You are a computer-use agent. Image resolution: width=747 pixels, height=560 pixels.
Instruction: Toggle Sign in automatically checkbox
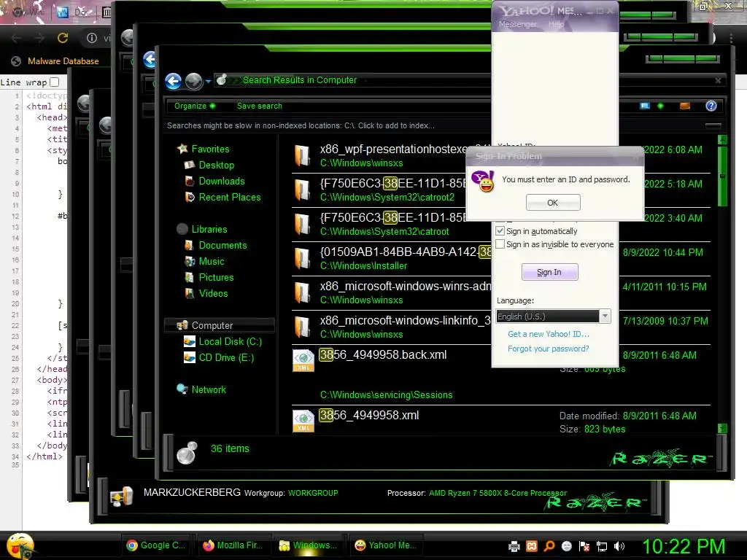pyautogui.click(x=500, y=231)
